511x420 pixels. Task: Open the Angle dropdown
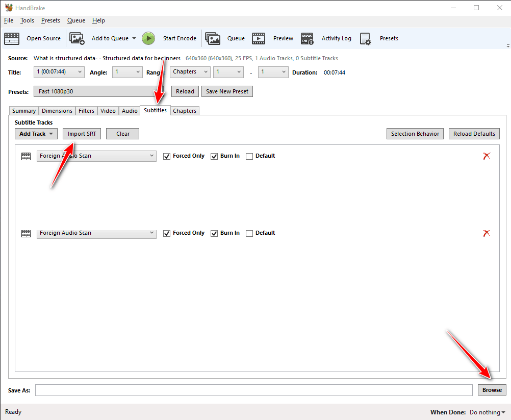[127, 72]
